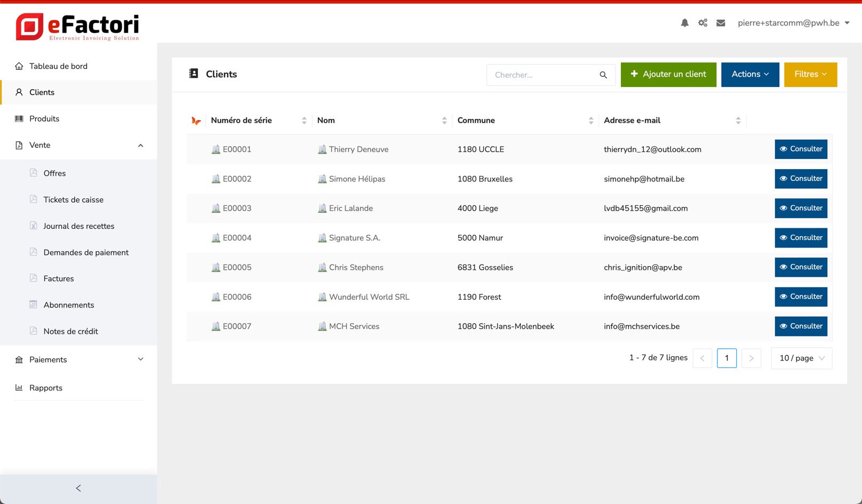Collapse the sidebar with the left arrow
The width and height of the screenshot is (862, 504).
[x=78, y=488]
